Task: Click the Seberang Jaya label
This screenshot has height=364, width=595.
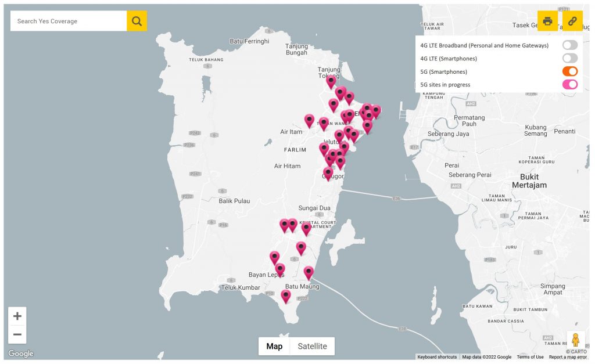Action: pos(448,134)
